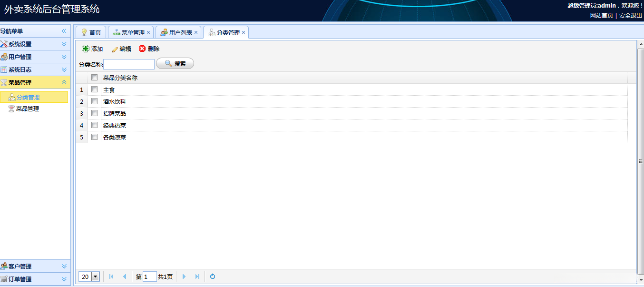Click the users icon on 用户列表 tab

[x=164, y=32]
